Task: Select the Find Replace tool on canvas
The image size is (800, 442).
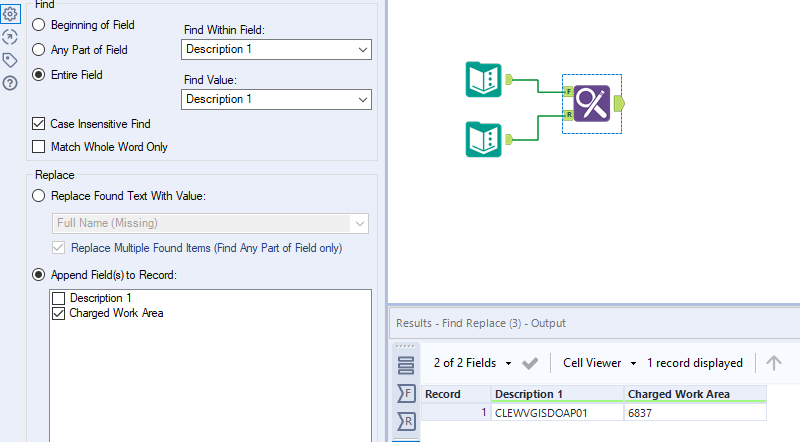Action: (593, 103)
